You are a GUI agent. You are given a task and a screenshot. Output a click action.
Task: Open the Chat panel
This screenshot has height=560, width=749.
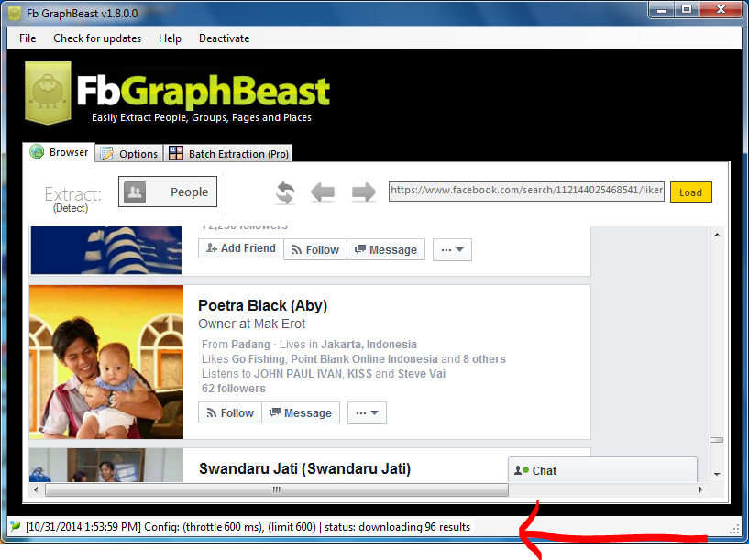click(603, 470)
